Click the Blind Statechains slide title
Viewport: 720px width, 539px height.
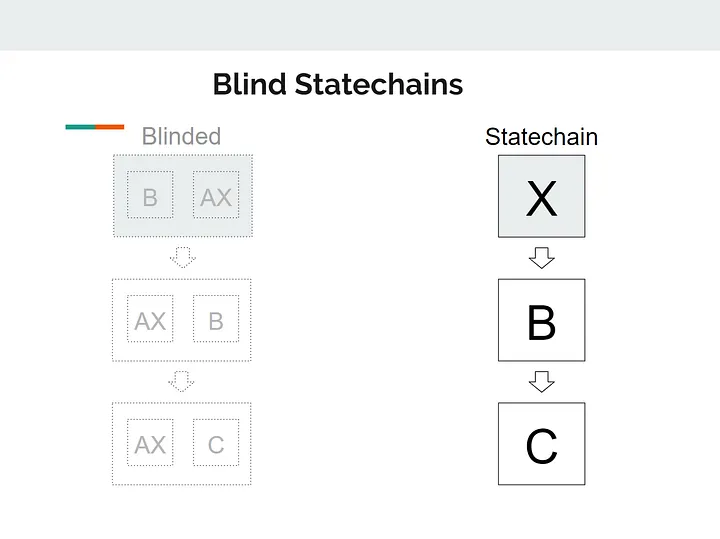point(337,84)
